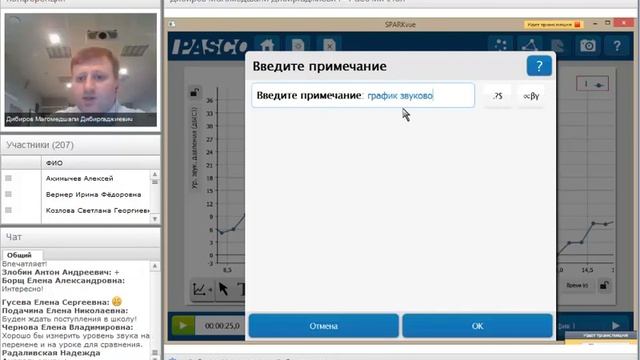Click the question mark help icon in the SPARKvue toolbar
This screenshot has width=640, height=360.
(617, 45)
